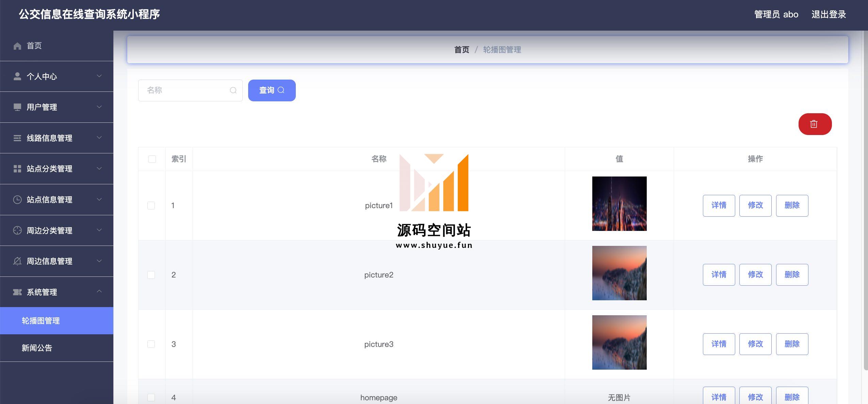Check the checkbox for picture2 row
868x404 pixels.
pyautogui.click(x=151, y=275)
